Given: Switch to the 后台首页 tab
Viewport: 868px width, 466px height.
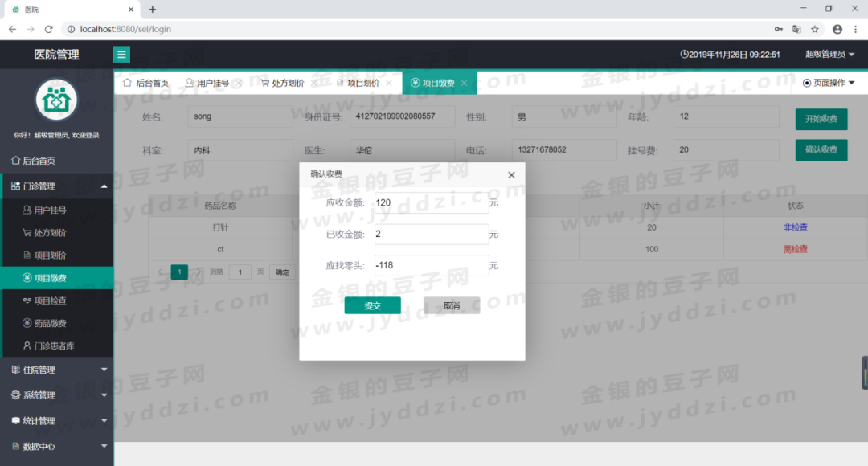Looking at the screenshot, I should (x=146, y=83).
